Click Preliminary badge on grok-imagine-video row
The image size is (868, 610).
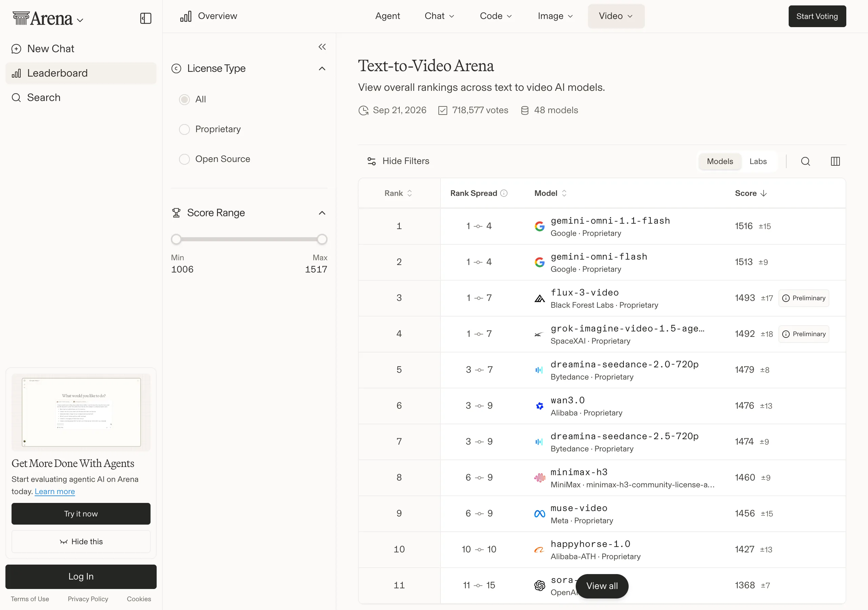[804, 334]
